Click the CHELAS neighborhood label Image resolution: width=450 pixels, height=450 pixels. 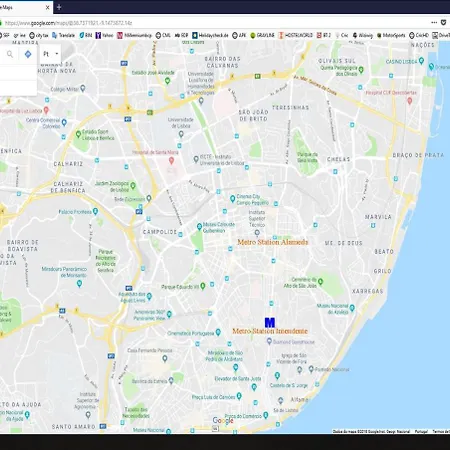click(339, 159)
